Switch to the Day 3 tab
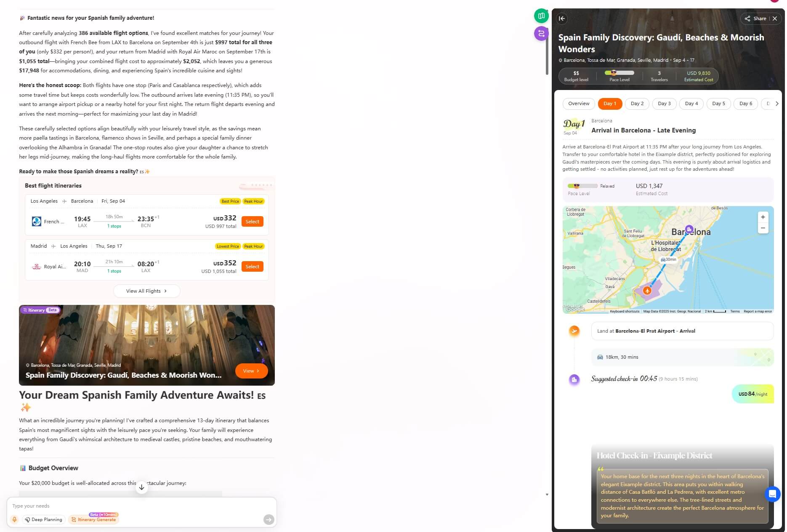The width and height of the screenshot is (787, 532). click(x=664, y=103)
